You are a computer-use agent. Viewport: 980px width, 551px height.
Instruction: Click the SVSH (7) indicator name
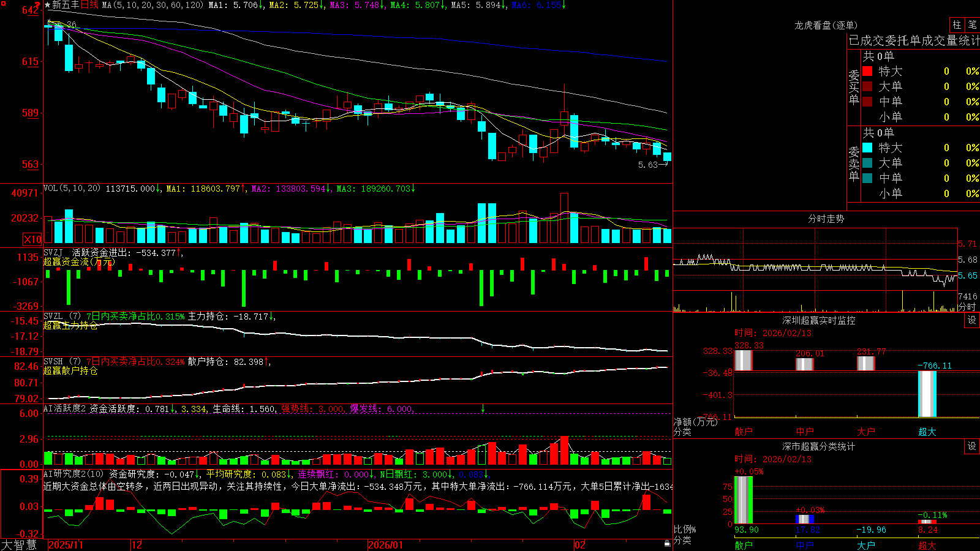[x=62, y=362]
